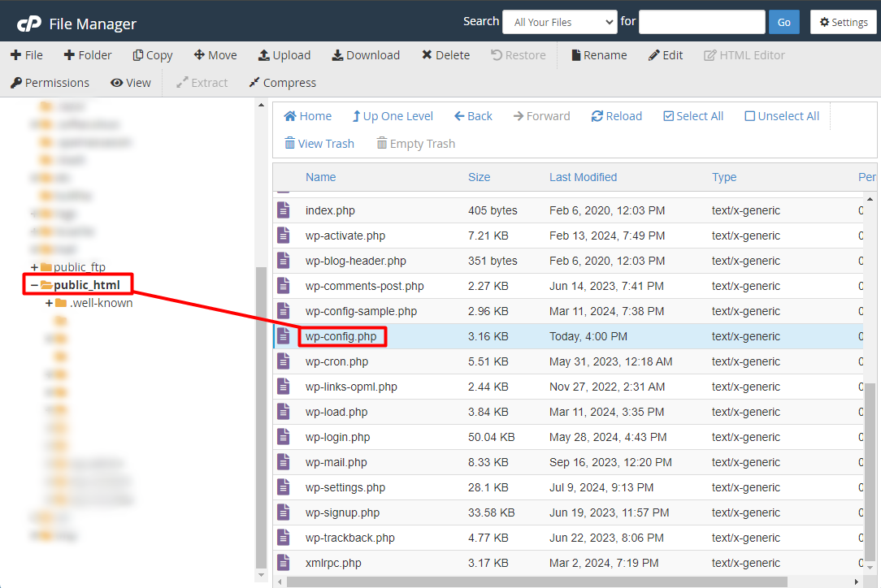The width and height of the screenshot is (881, 588).
Task: Select the wp-blog-header.php file name
Action: point(356,262)
